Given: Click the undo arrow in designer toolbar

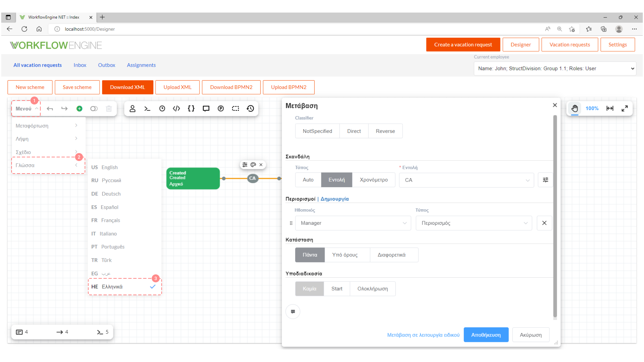Looking at the screenshot, I should click(50, 108).
